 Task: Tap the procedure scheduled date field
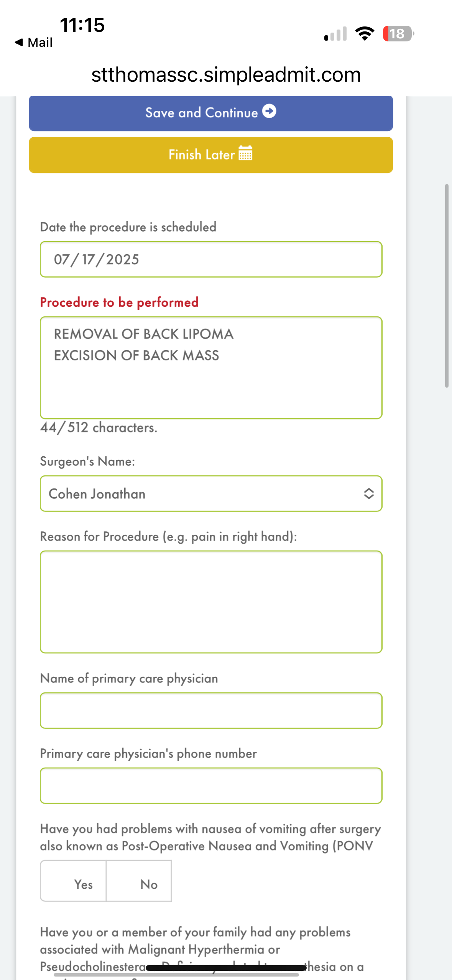[x=211, y=259]
